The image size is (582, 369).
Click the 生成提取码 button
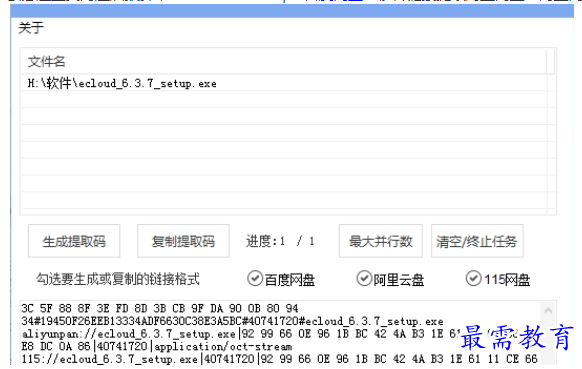(x=74, y=241)
